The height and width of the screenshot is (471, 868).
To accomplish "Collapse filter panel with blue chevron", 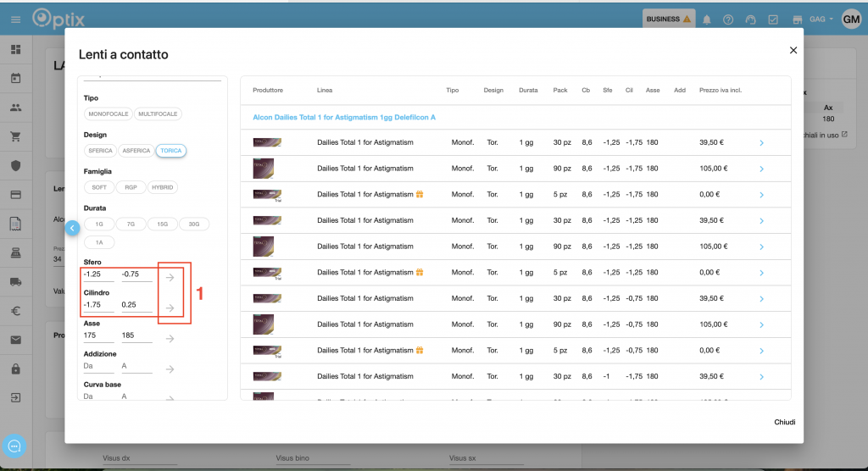I will pos(72,227).
